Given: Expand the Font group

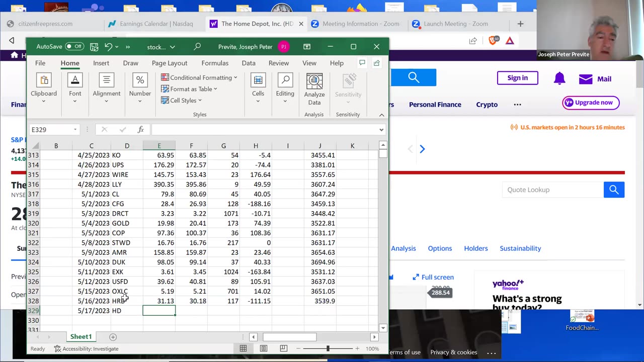Looking at the screenshot, I should tap(75, 89).
